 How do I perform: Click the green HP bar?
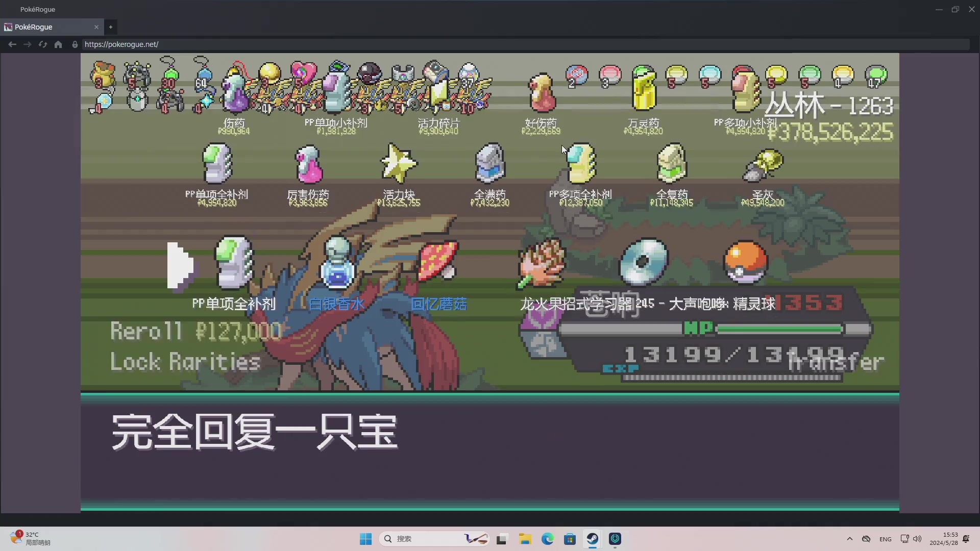tap(779, 329)
